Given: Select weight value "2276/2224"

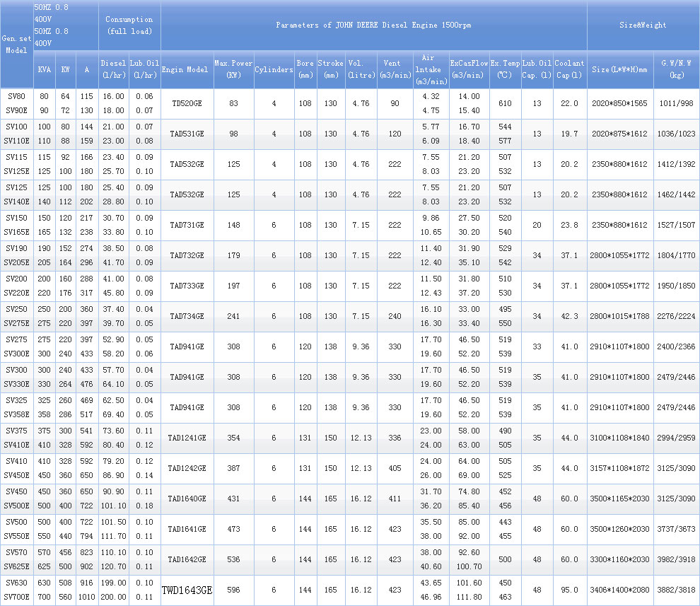Looking at the screenshot, I should 677,315.
